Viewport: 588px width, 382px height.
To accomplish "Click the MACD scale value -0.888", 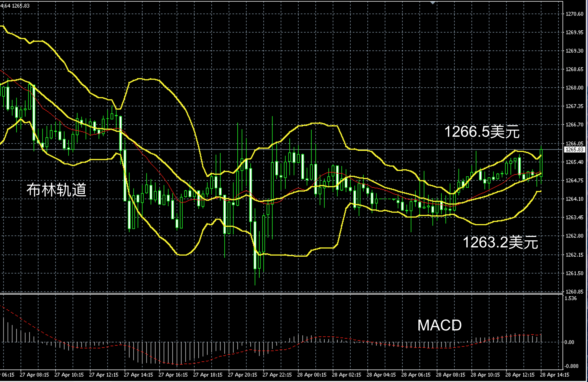I will (x=571, y=366).
